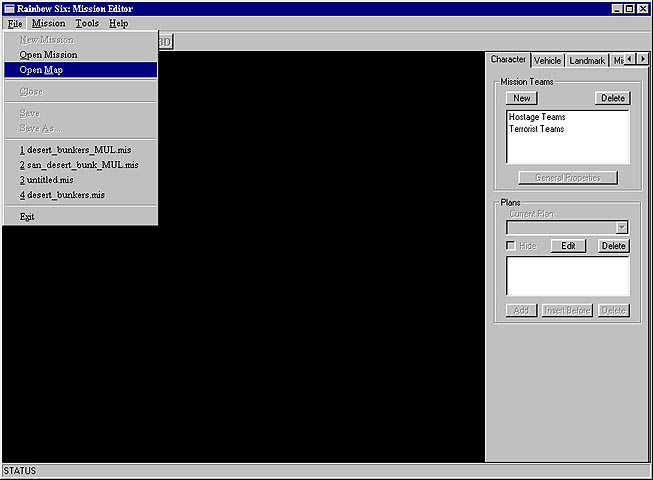Image resolution: width=653 pixels, height=480 pixels.
Task: Toggle the Hide checkbox
Action: click(511, 246)
